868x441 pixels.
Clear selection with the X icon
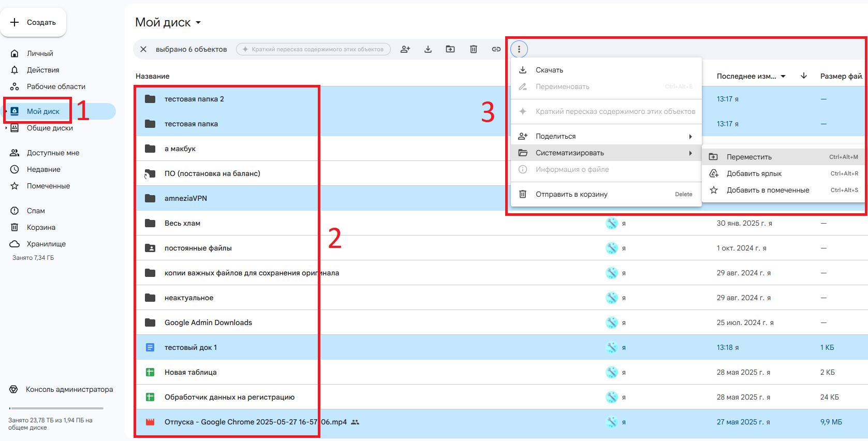tap(143, 49)
